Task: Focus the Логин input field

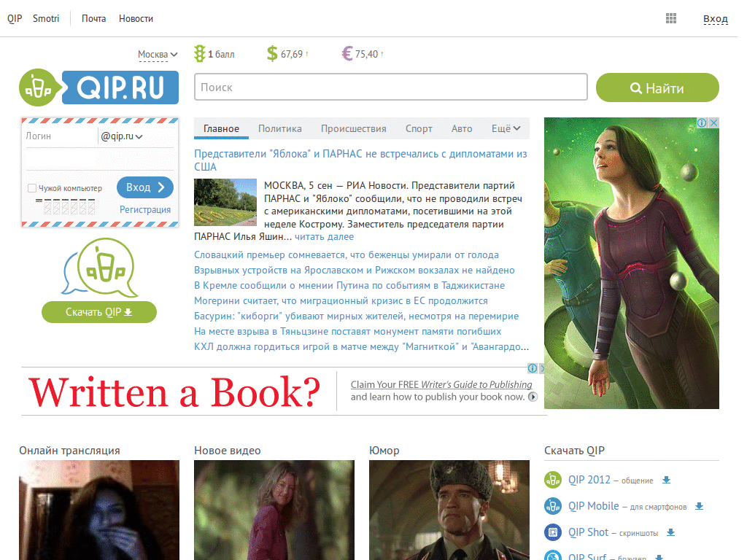Action: click(x=61, y=136)
